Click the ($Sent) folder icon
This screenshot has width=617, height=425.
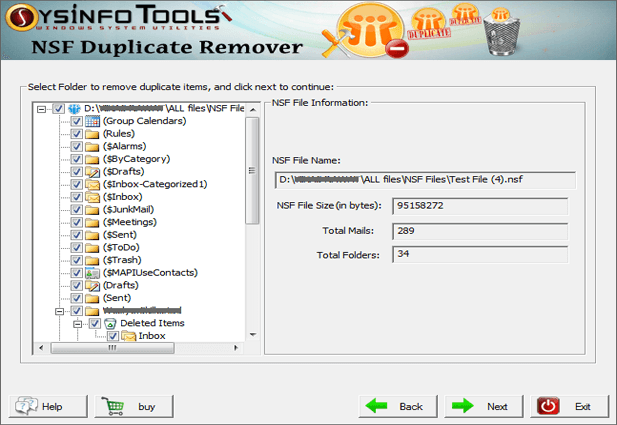click(x=92, y=235)
